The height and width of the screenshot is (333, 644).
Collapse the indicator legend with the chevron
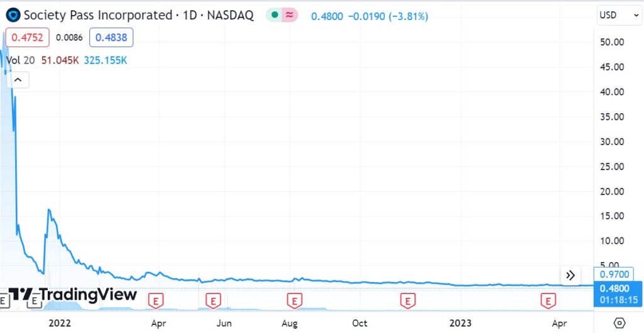18,80
